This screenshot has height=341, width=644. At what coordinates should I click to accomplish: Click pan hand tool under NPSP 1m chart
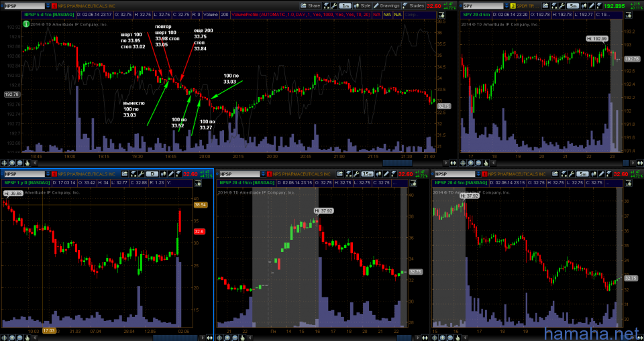coord(27,163)
